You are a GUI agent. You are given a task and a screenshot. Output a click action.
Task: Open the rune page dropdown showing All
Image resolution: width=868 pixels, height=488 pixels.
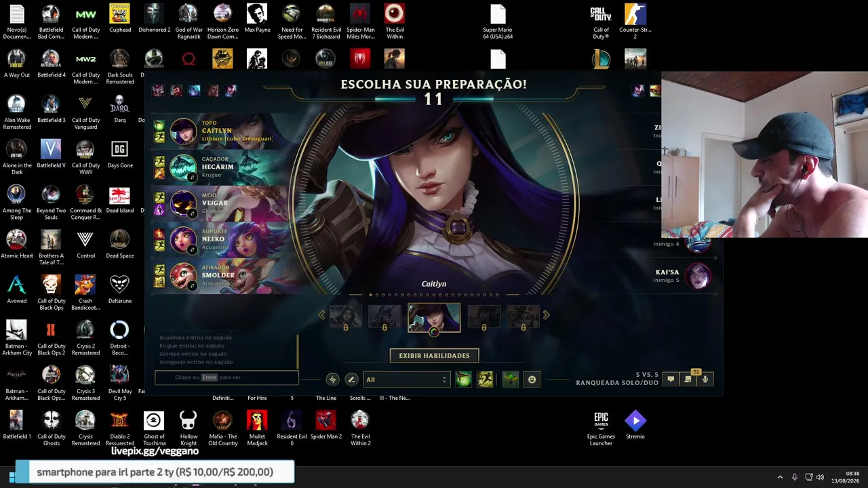tap(406, 380)
